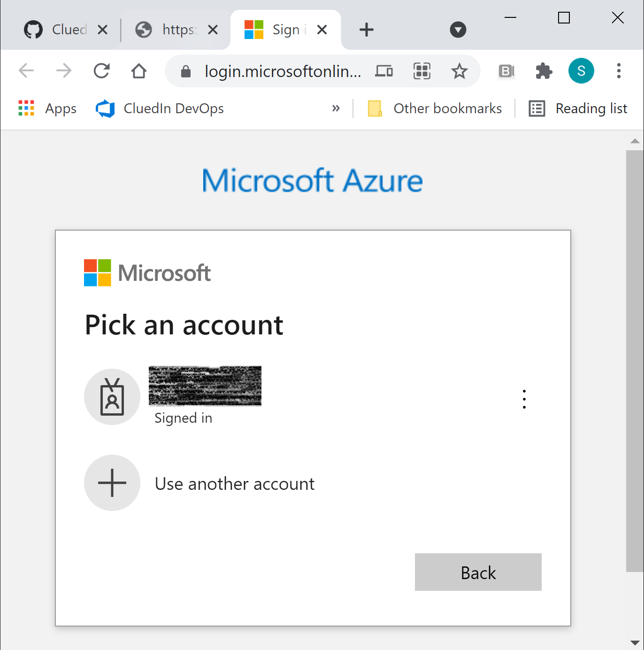
Task: Open the tab search dropdown
Action: pyautogui.click(x=458, y=30)
